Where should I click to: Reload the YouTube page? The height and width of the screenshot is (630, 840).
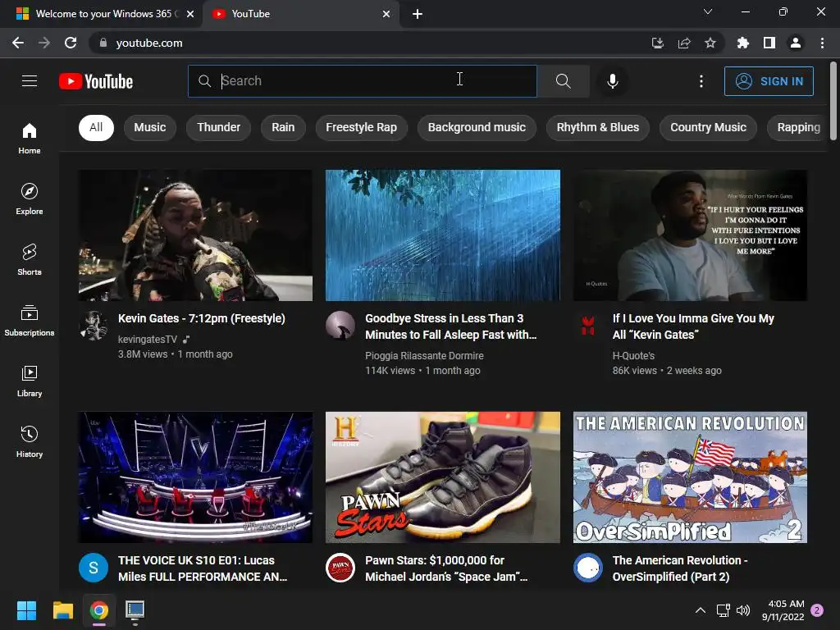tap(71, 43)
